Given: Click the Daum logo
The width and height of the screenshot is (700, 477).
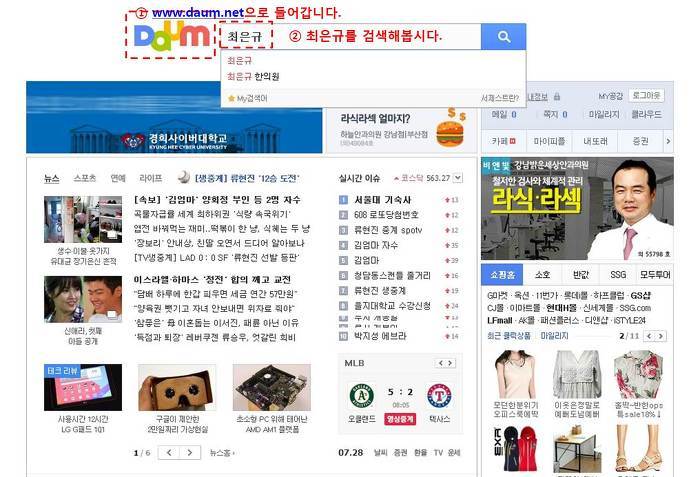Looking at the screenshot, I should (x=171, y=37).
